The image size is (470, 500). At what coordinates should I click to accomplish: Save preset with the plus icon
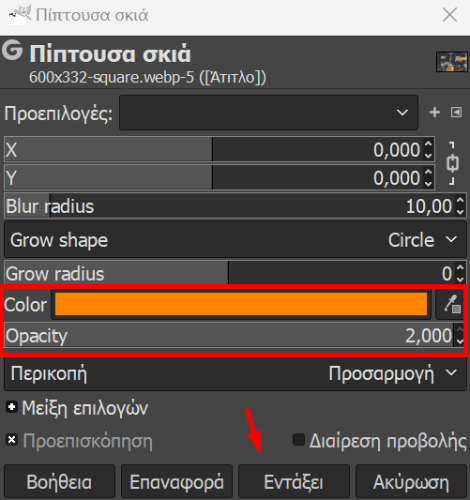coord(435,112)
